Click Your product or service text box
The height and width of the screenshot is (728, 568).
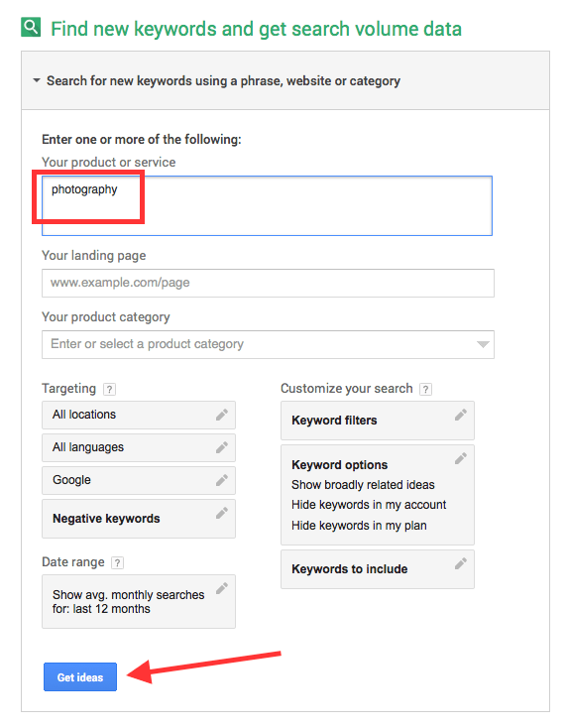(x=267, y=205)
